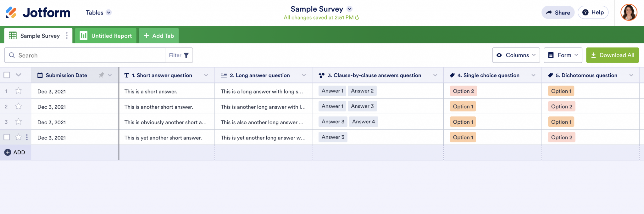Expand the Form dropdown
Screen dimensions: 644x214
[x=563, y=55]
